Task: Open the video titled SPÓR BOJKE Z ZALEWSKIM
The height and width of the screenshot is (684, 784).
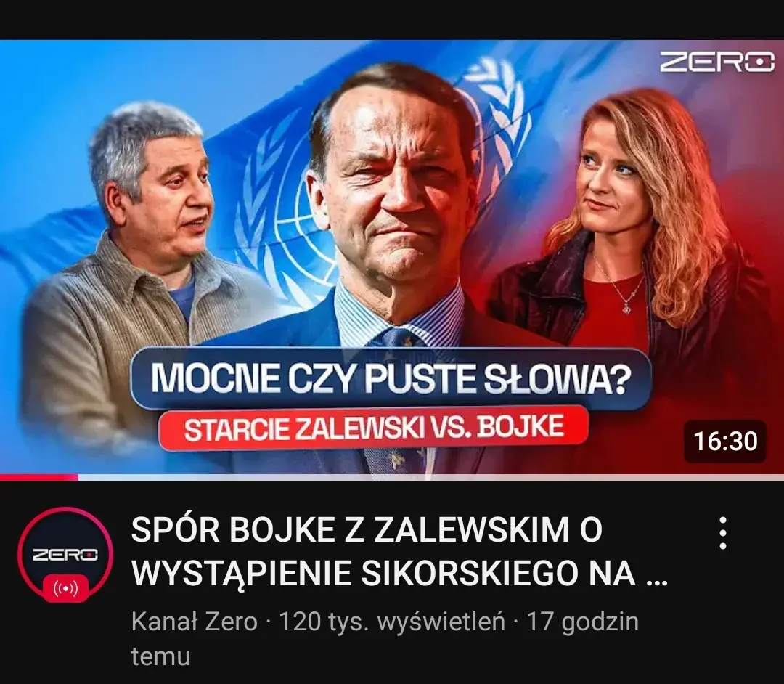Action: [x=399, y=551]
